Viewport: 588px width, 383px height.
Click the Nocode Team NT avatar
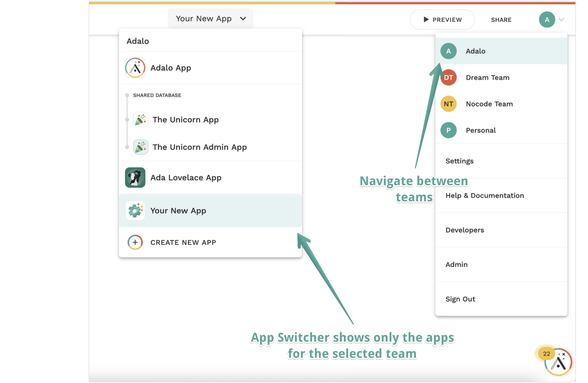click(x=448, y=104)
